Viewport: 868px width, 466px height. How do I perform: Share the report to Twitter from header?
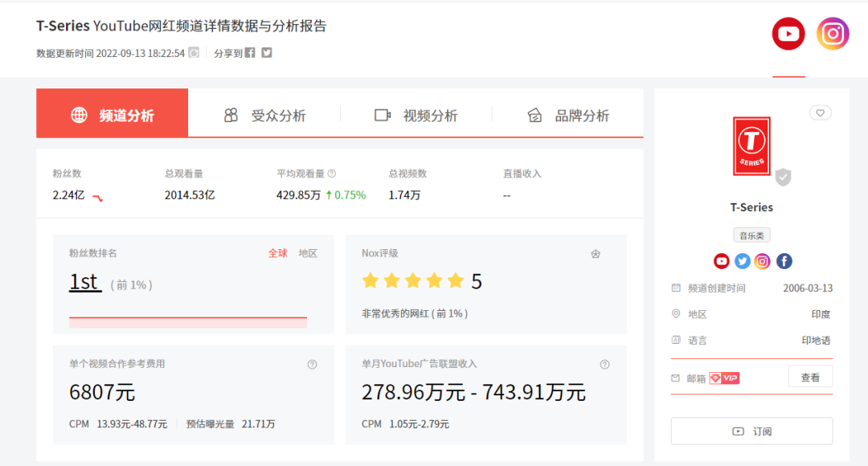point(267,53)
